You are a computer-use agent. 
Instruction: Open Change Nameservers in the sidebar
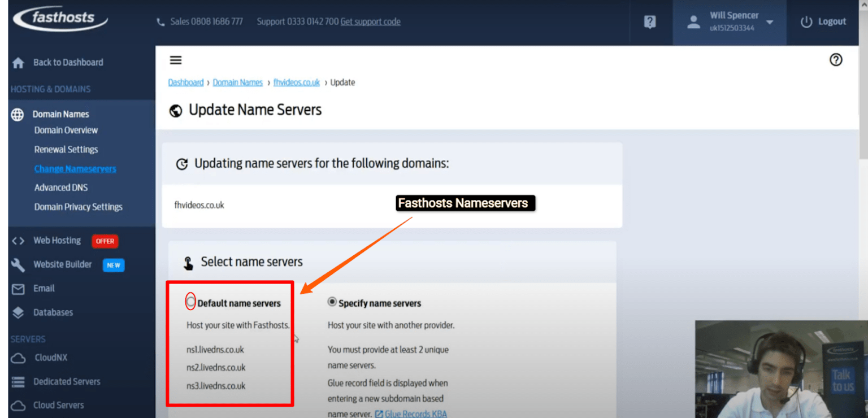tap(75, 168)
